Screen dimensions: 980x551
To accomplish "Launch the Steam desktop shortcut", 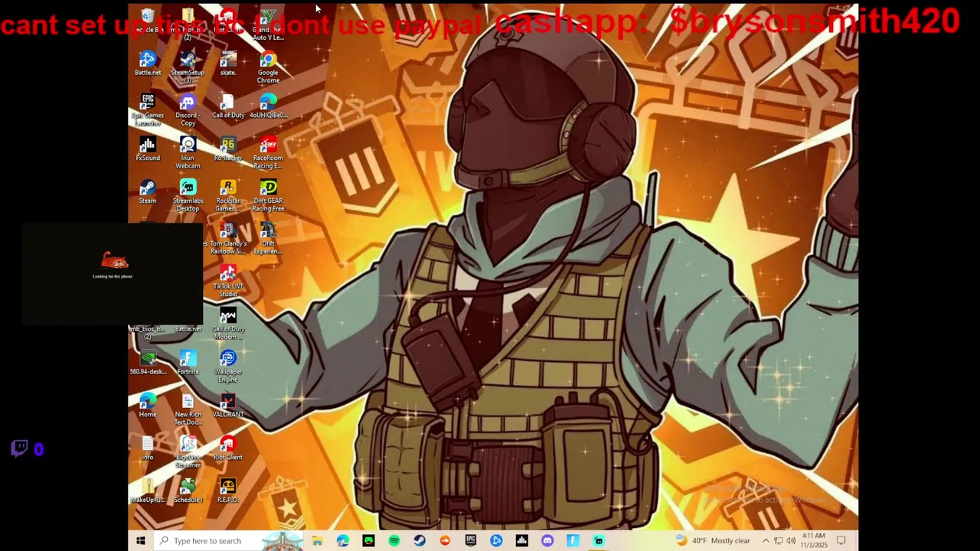I will click(x=148, y=193).
